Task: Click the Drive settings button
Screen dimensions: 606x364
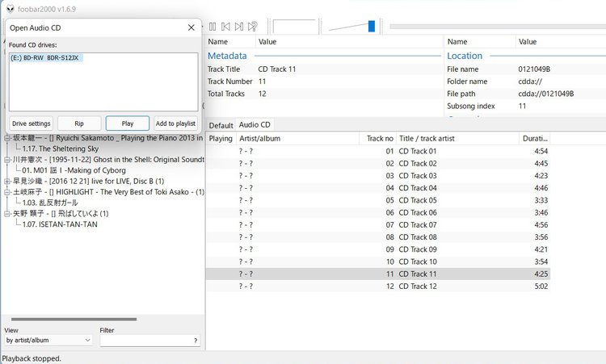Action: pos(32,123)
